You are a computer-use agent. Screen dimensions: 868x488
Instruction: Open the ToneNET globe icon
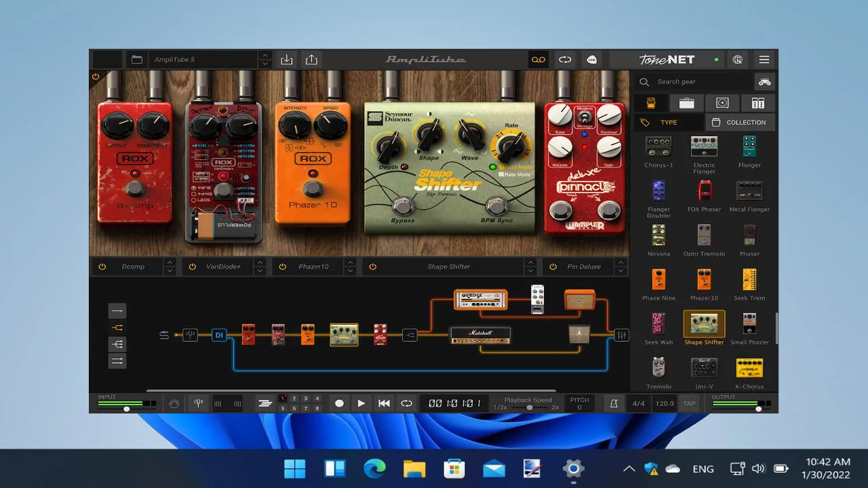[738, 60]
